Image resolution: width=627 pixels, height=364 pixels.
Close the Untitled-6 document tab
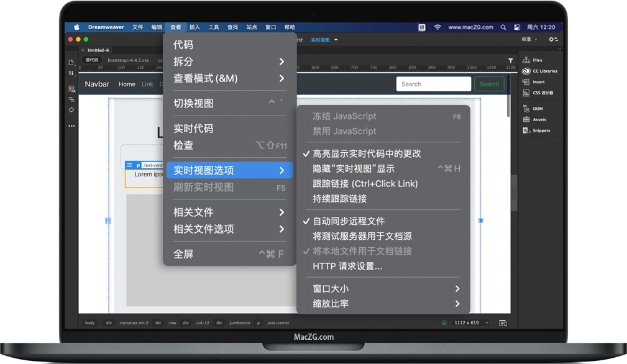pyautogui.click(x=83, y=50)
